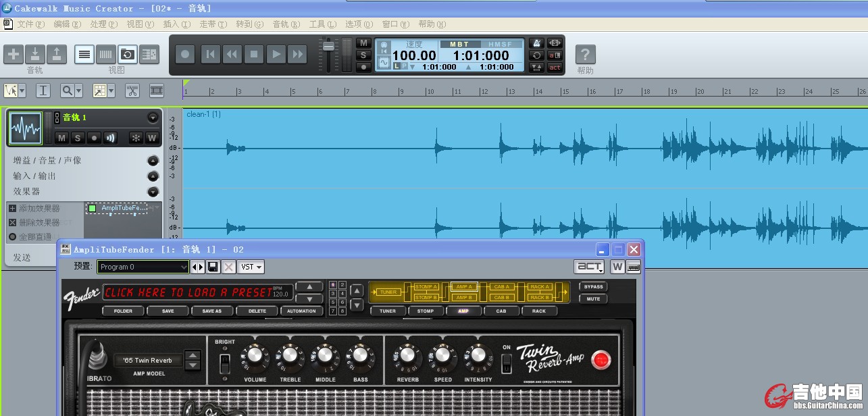Toggle loop playback in the transport
This screenshot has height=416, width=868.
coord(536,55)
